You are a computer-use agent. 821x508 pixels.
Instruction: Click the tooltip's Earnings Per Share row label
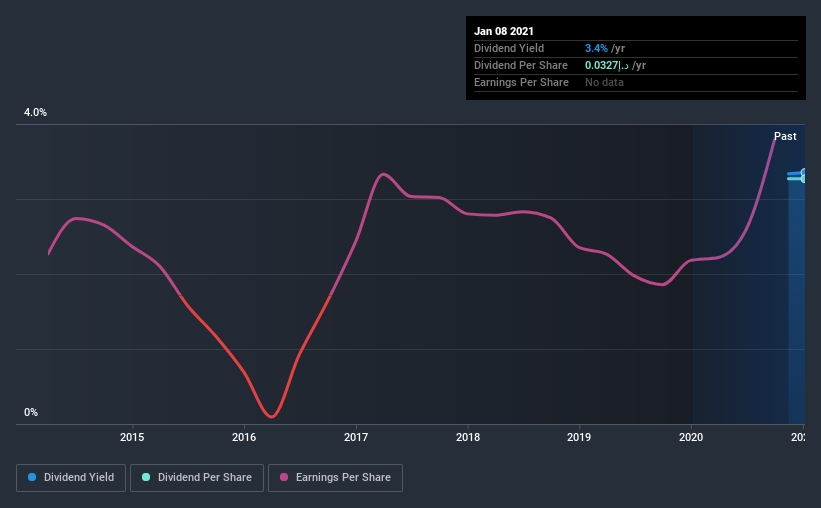click(521, 82)
